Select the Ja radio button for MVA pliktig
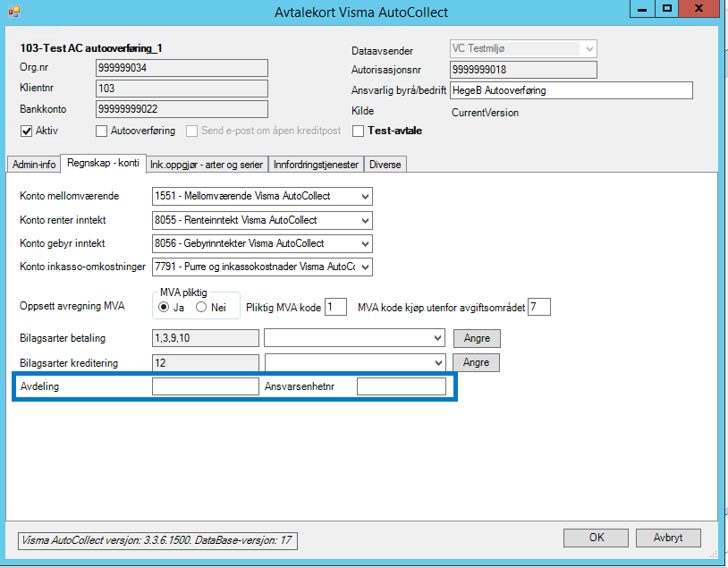This screenshot has height=568, width=728. [164, 308]
